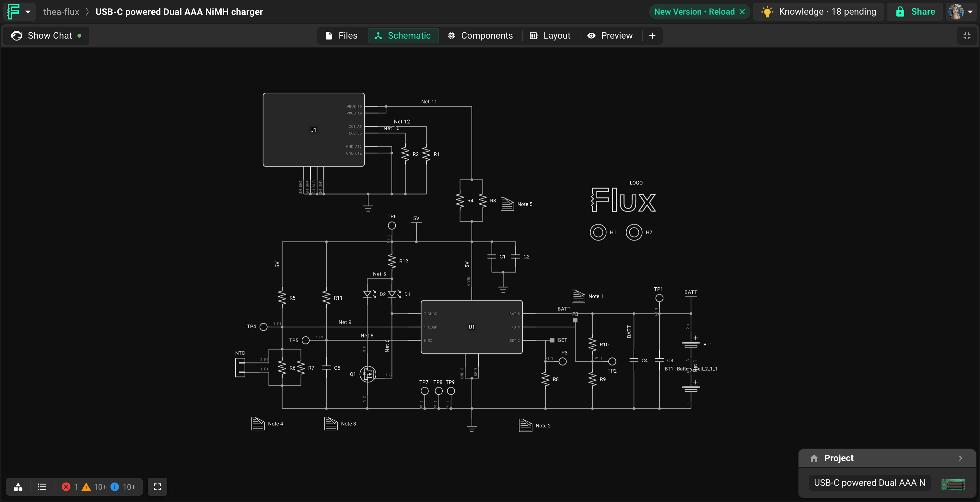
Task: Open Note 3 document icon
Action: click(331, 424)
